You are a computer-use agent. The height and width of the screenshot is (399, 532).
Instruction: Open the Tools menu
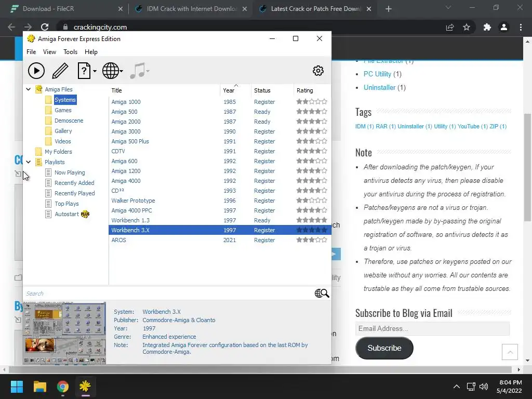pyautogui.click(x=70, y=52)
